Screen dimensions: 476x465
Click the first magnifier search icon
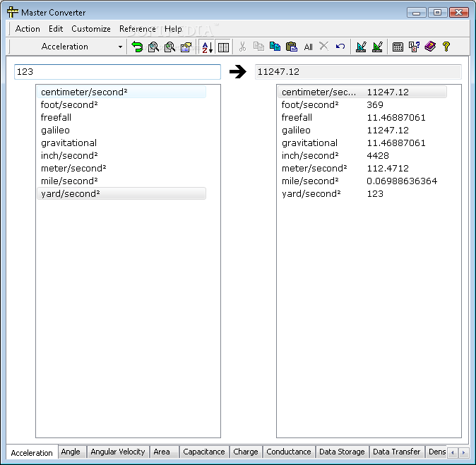click(x=153, y=47)
